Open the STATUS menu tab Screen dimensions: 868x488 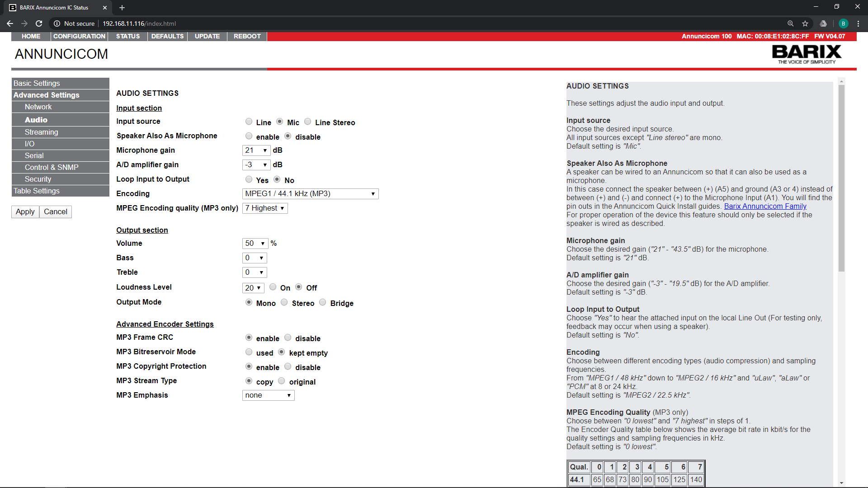[x=127, y=36]
